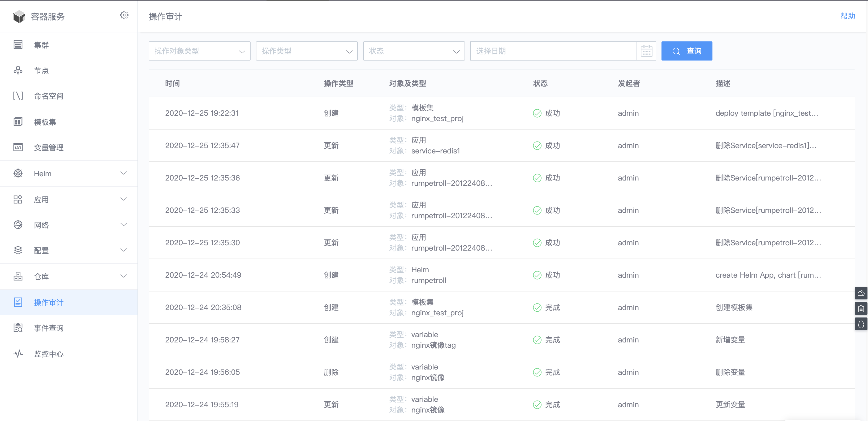
Task: Click the bell icon in floating toolbar
Action: pyautogui.click(x=861, y=324)
